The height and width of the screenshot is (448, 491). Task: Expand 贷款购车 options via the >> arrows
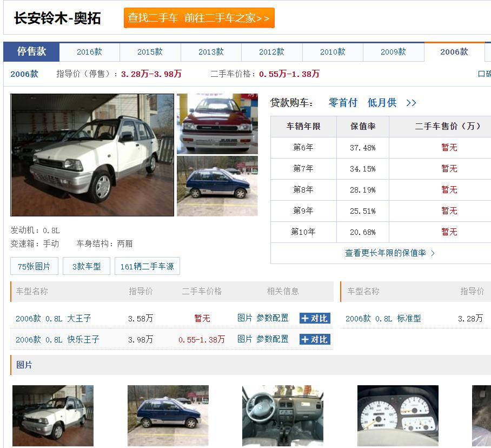click(410, 102)
